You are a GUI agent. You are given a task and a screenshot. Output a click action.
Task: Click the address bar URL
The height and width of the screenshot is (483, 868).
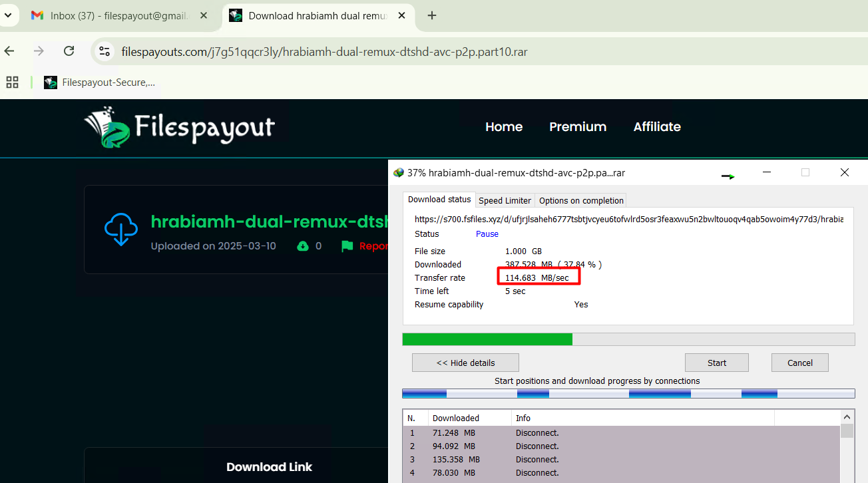324,52
